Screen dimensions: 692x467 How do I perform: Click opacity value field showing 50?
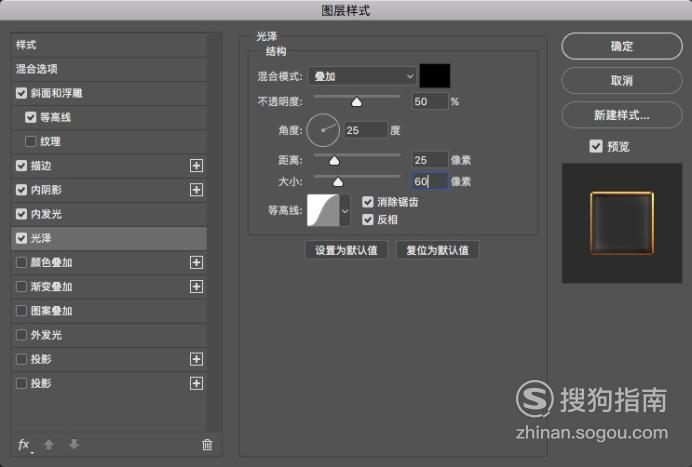click(430, 102)
